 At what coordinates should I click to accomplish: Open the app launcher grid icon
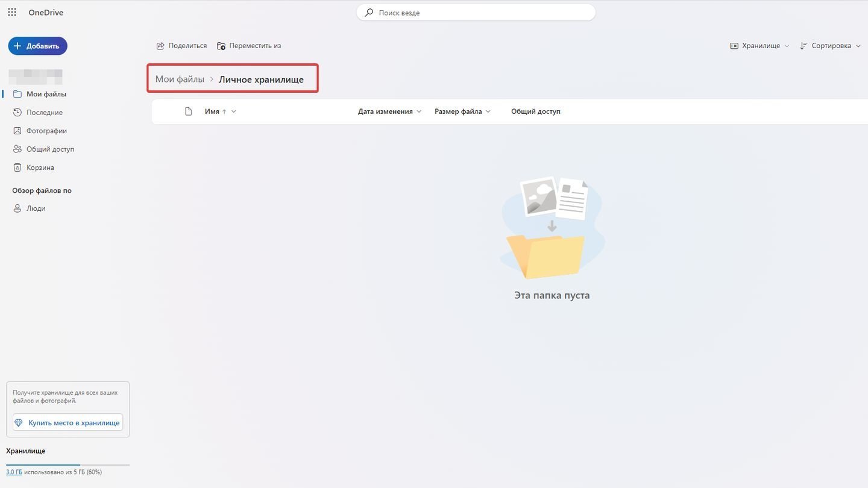click(x=12, y=13)
